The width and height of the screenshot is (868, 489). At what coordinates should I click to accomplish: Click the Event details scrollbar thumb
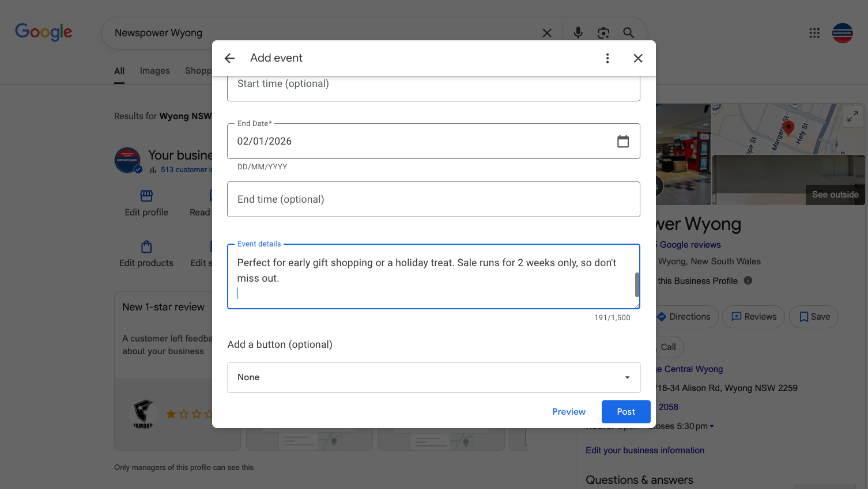[637, 285]
